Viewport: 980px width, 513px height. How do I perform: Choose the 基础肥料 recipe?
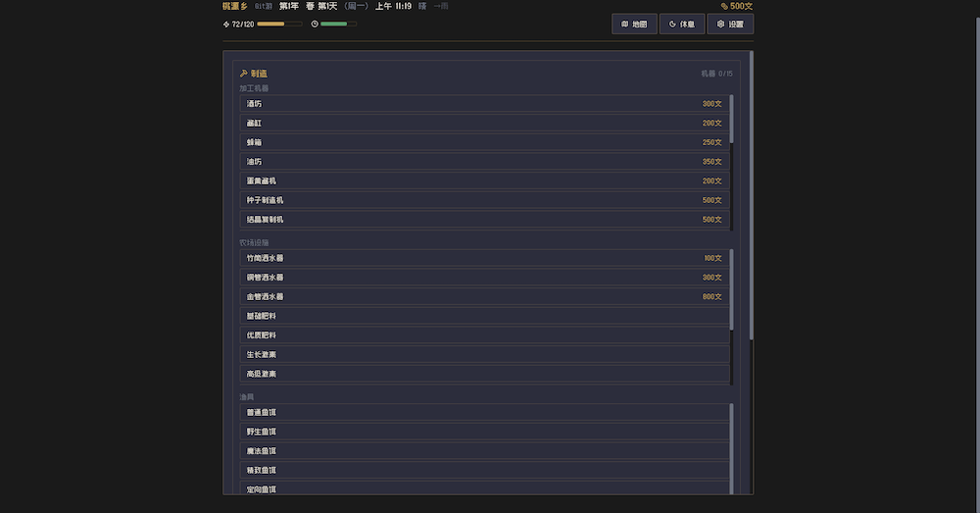point(484,316)
